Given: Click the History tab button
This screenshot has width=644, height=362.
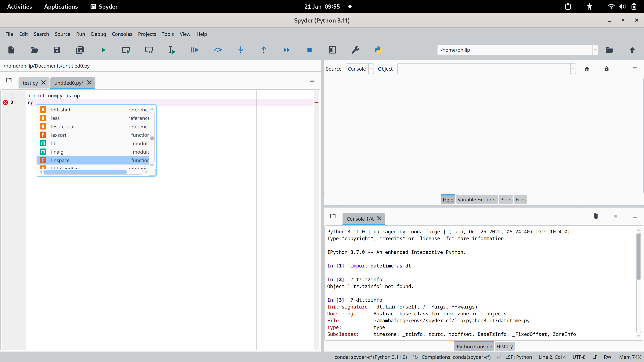Looking at the screenshot, I should pyautogui.click(x=505, y=347).
